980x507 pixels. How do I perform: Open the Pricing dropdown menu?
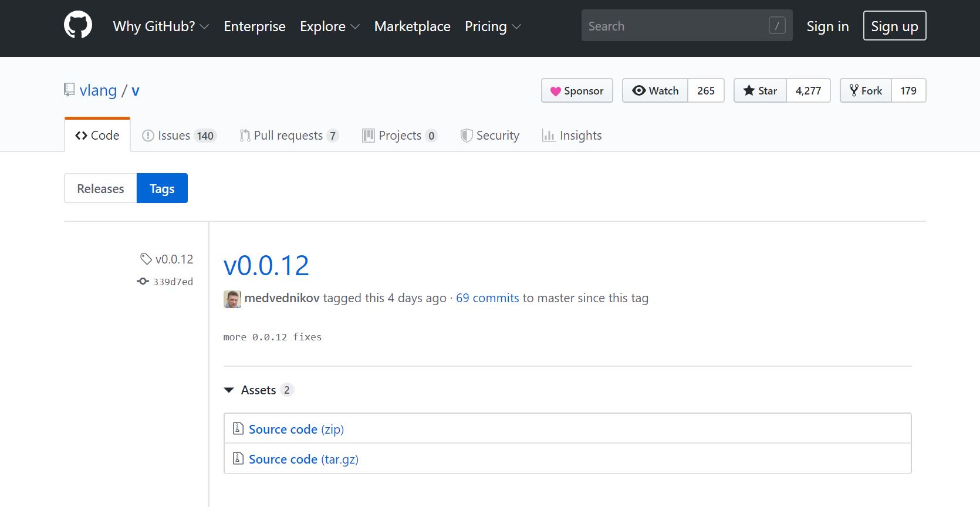pos(492,26)
